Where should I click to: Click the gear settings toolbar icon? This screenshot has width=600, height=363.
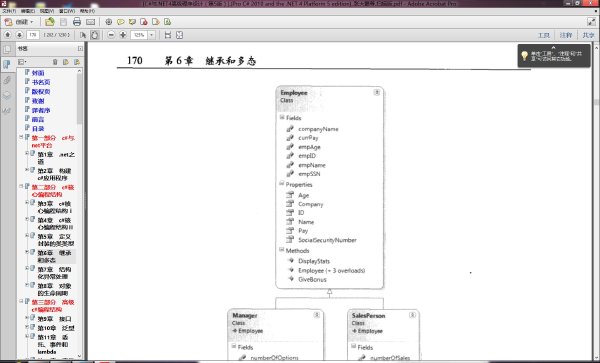click(x=109, y=22)
